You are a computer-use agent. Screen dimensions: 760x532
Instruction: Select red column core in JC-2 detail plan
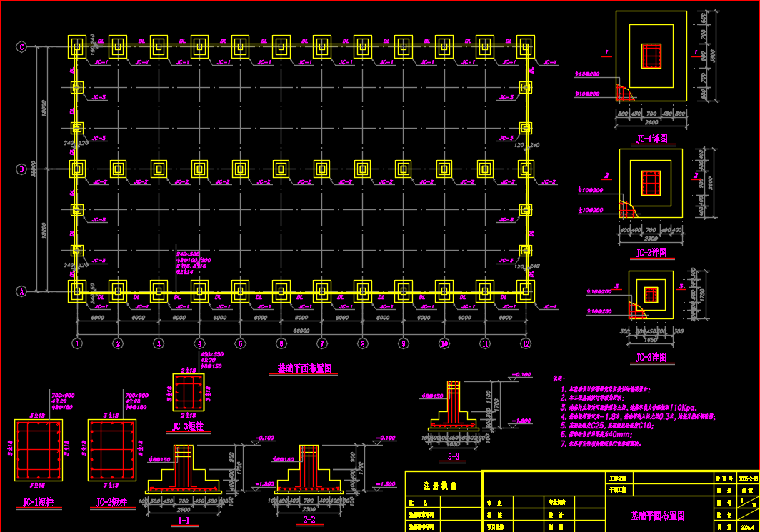click(x=651, y=183)
